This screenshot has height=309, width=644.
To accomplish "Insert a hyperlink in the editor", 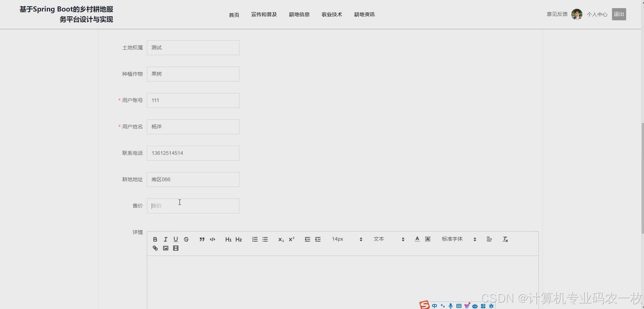I will click(x=155, y=248).
